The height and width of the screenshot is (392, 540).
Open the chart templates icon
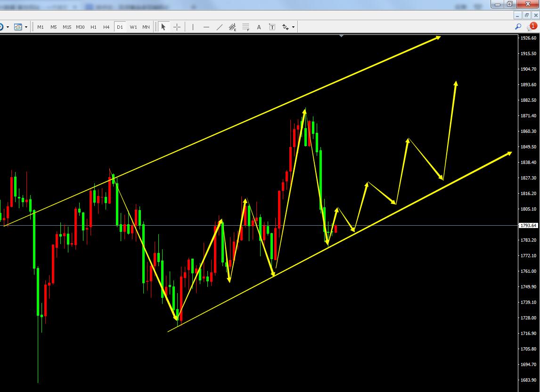pyautogui.click(x=18, y=27)
